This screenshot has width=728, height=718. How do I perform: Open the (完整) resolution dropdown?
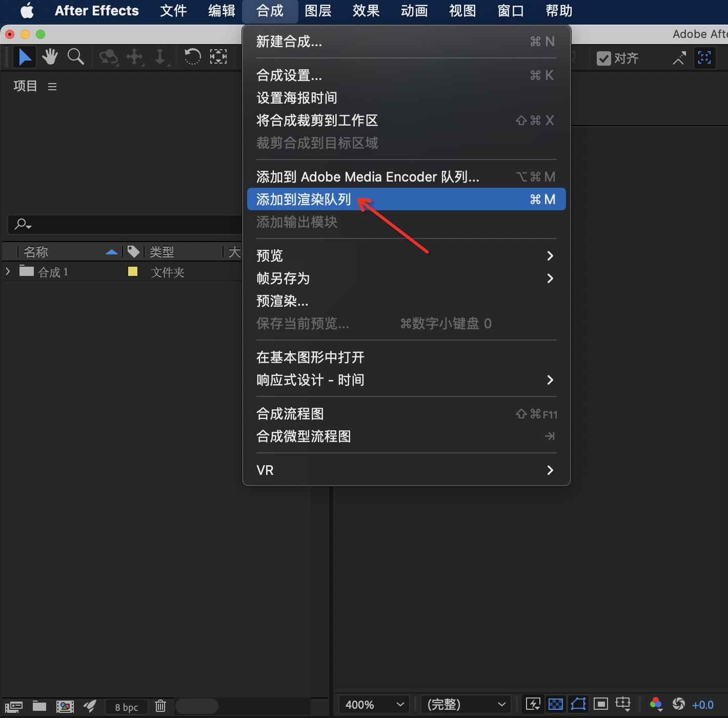466,705
